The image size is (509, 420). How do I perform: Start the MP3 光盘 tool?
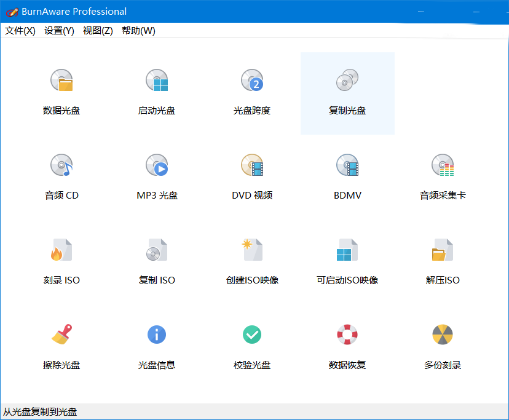[x=157, y=177]
